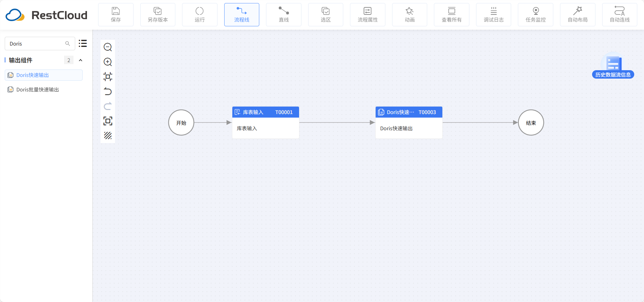Click the Doris快速输出 node body text
This screenshot has height=302, width=644.
click(x=397, y=128)
